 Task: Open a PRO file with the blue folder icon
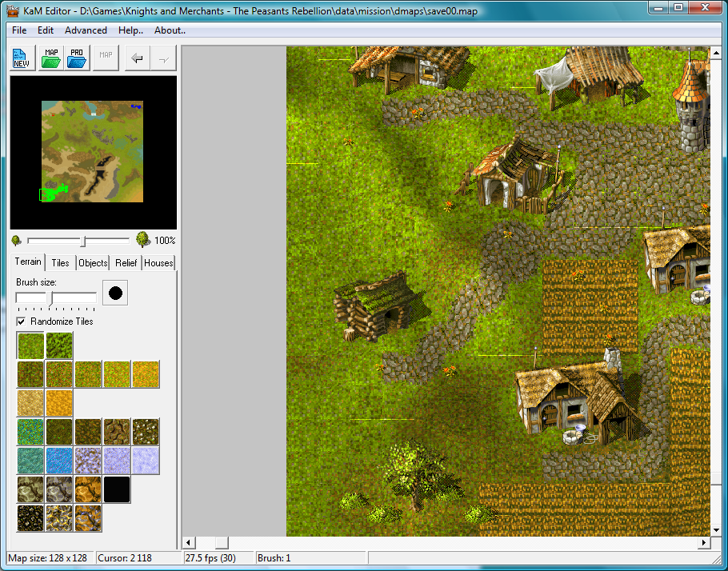[77, 58]
